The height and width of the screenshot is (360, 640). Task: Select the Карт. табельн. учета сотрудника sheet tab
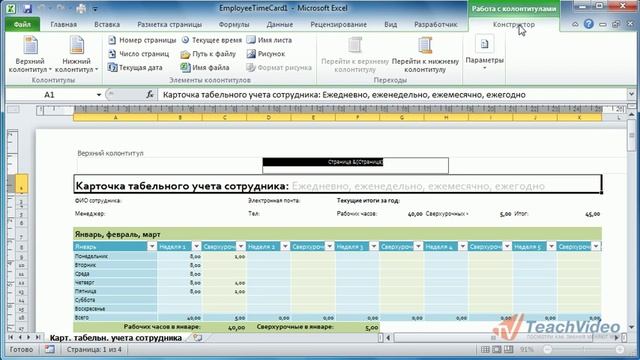click(x=116, y=338)
